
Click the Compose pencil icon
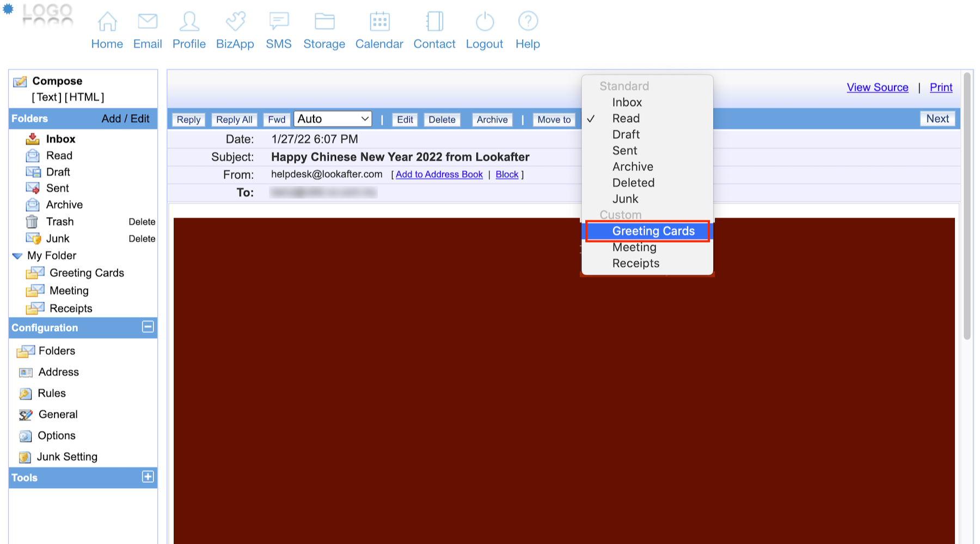[20, 82]
